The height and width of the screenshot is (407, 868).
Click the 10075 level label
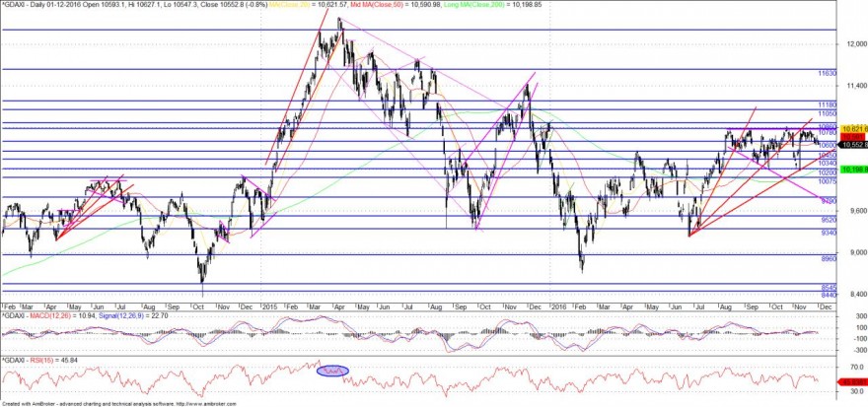[827, 181]
